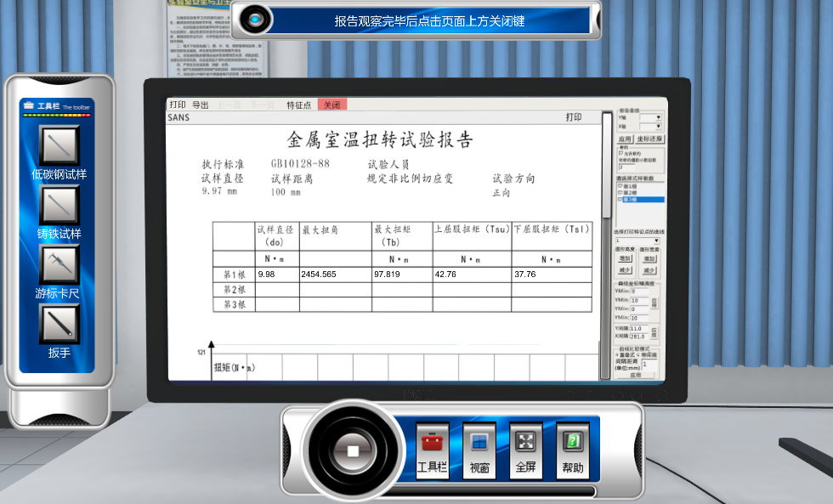Click the Y间隔 input field
The width and height of the screenshot is (833, 504).
(x=639, y=328)
